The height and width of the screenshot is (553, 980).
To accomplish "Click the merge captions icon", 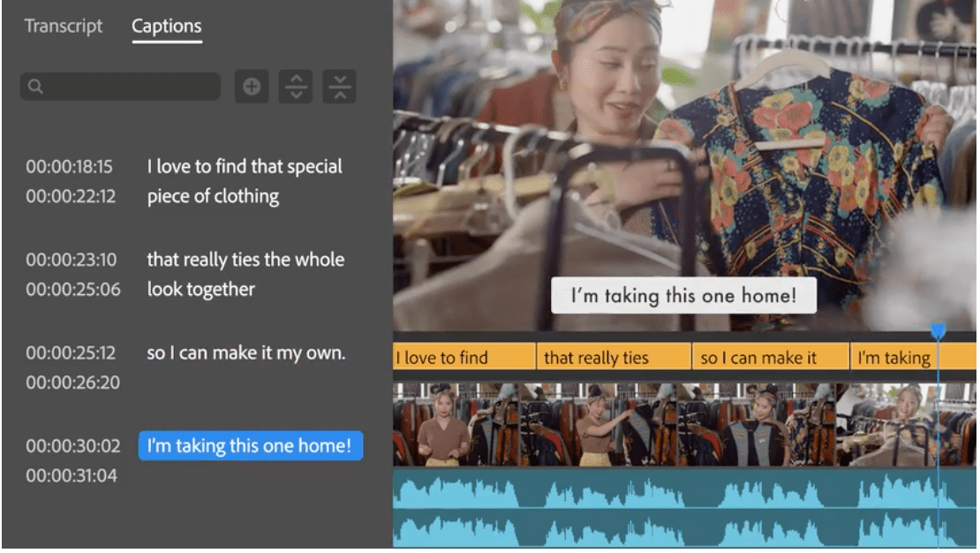I will coord(339,87).
